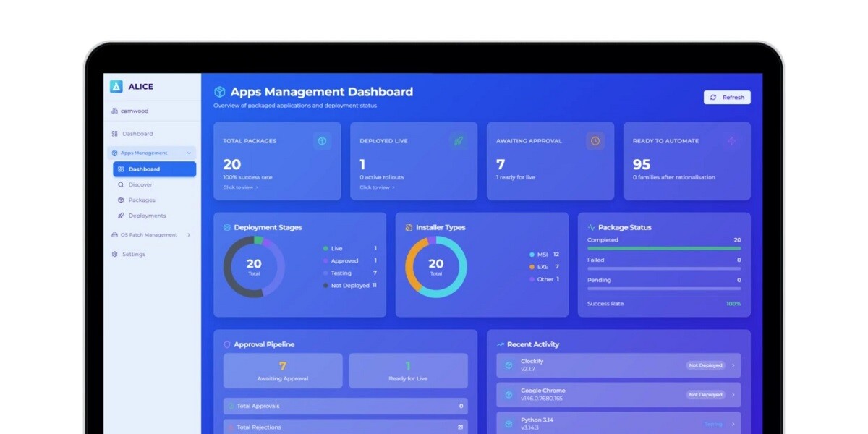Click the sparkle icon on the Ready to Automate card
Image resolution: width=868 pixels, height=434 pixels.
731,141
